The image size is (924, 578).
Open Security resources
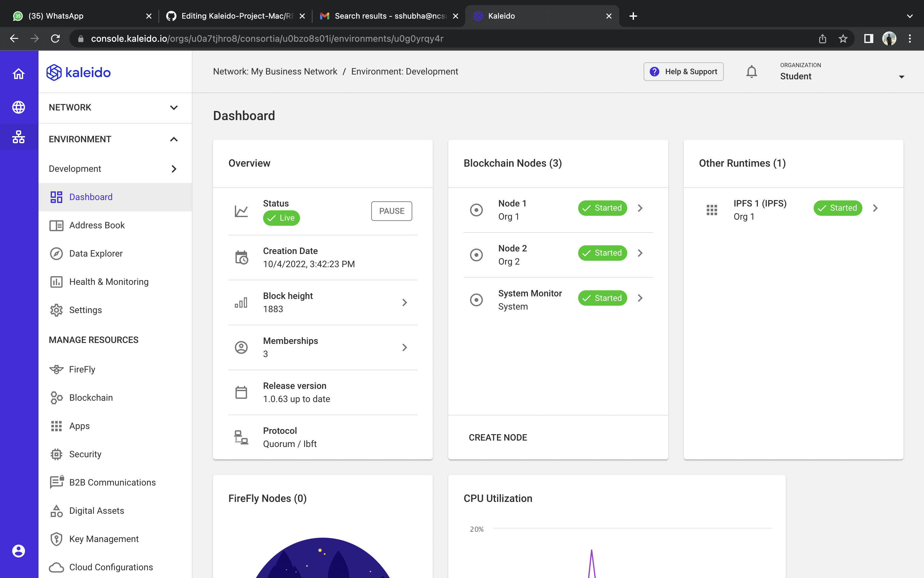coord(115,454)
